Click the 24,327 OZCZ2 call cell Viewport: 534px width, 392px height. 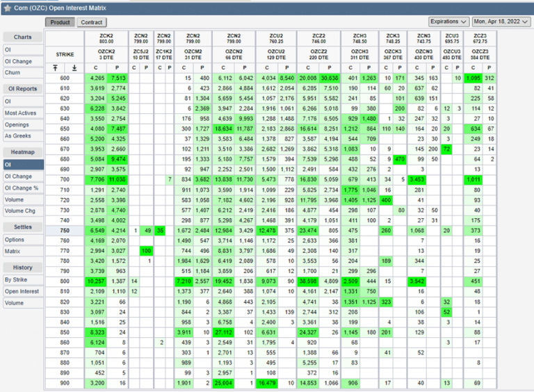click(x=308, y=332)
